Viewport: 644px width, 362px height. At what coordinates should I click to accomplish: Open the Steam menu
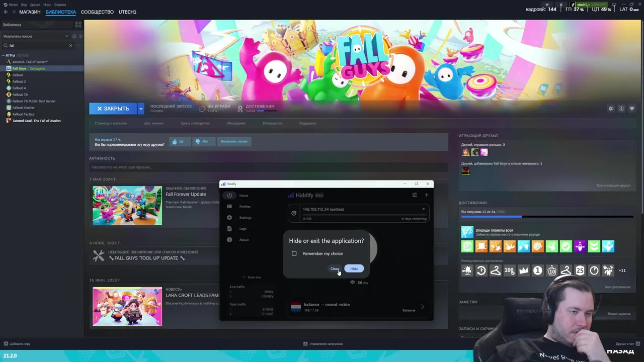point(13,5)
